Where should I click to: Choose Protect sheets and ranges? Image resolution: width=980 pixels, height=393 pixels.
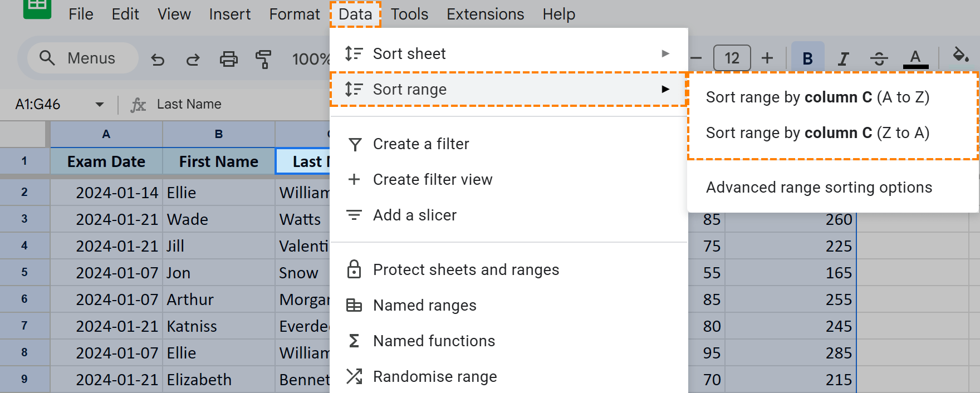tap(509, 270)
